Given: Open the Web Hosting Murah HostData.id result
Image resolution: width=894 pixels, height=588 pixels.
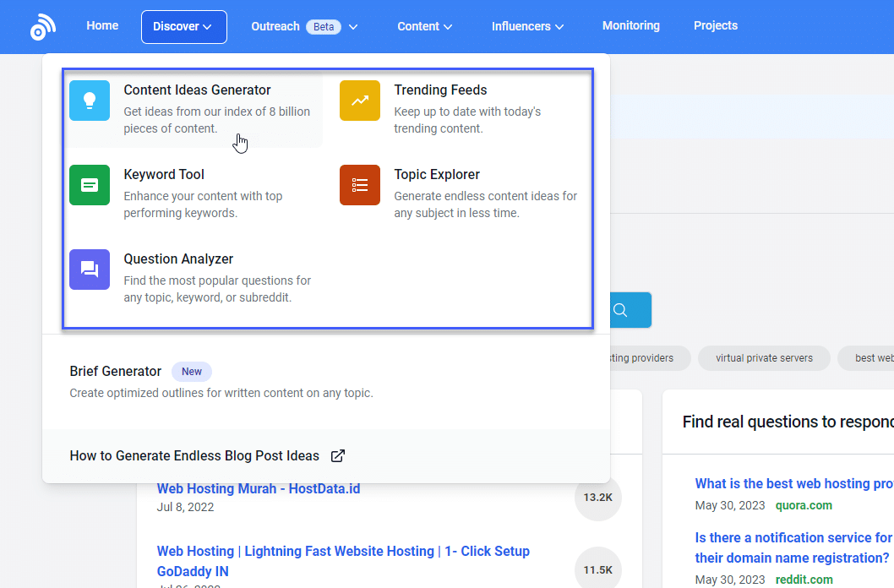Looking at the screenshot, I should [258, 488].
